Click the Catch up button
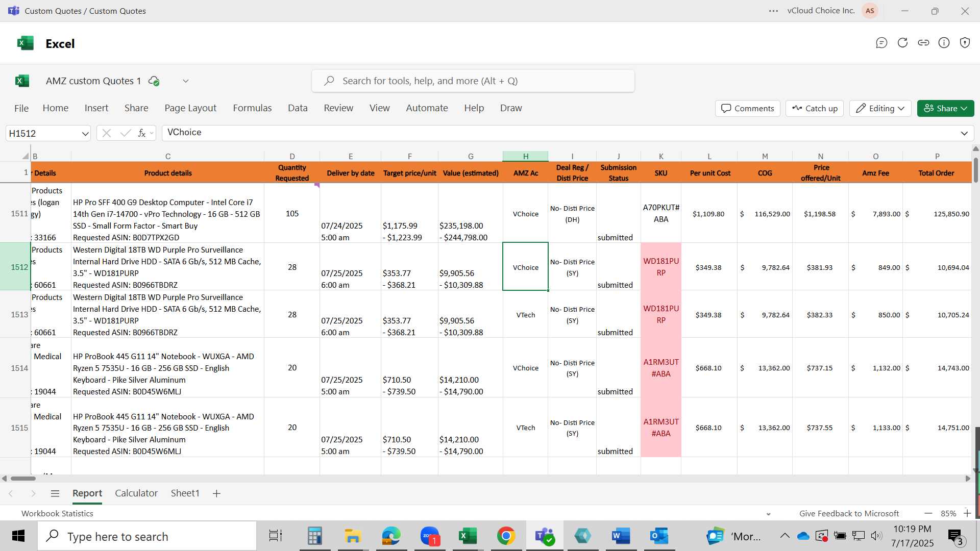Screen dimensions: 980x551 [815, 108]
